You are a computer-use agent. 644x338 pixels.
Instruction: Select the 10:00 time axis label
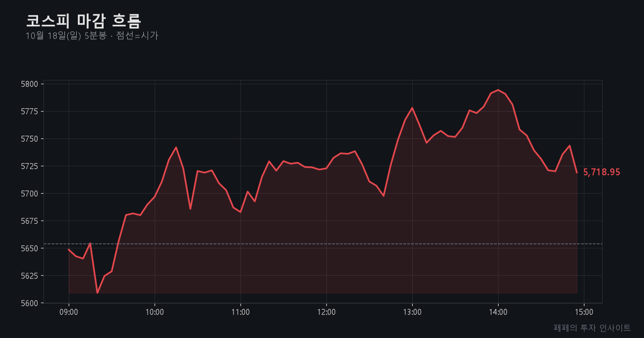pyautogui.click(x=155, y=312)
